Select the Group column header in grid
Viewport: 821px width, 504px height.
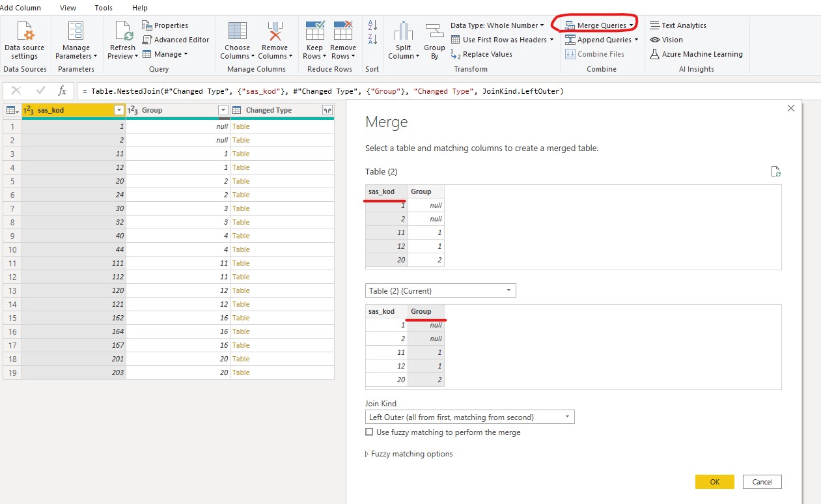178,111
